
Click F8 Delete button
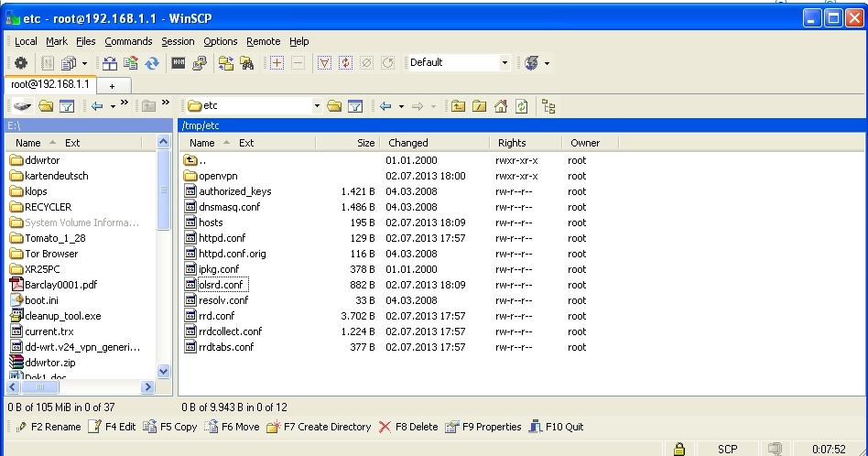(x=408, y=427)
